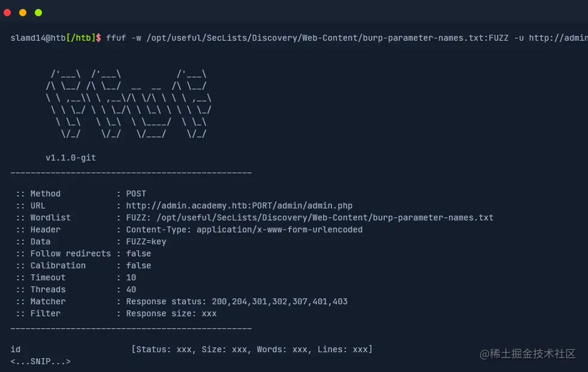Screen dimensions: 588x372
Task: Click the slamd14@htb prompt username
Action: [x=38, y=38]
